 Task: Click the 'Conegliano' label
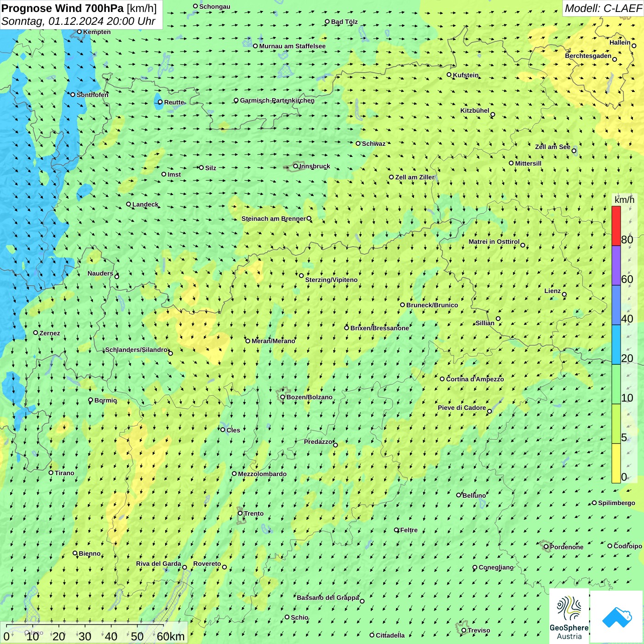[x=496, y=567]
